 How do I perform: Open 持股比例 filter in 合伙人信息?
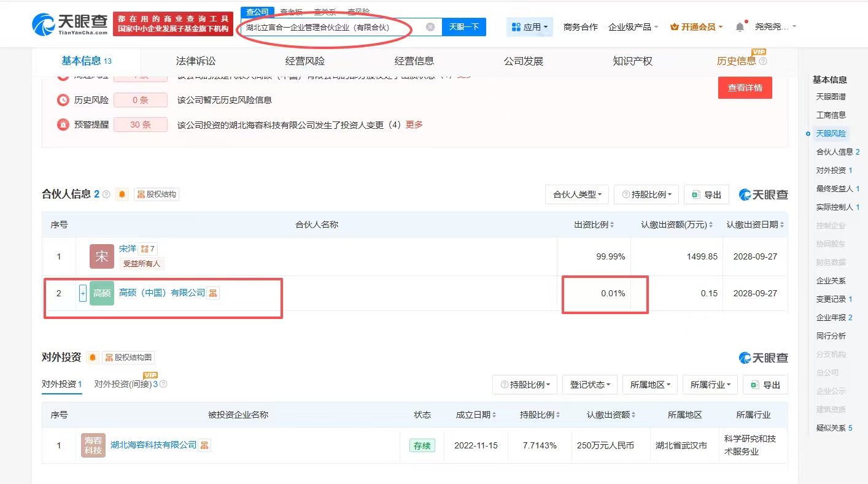coord(646,194)
